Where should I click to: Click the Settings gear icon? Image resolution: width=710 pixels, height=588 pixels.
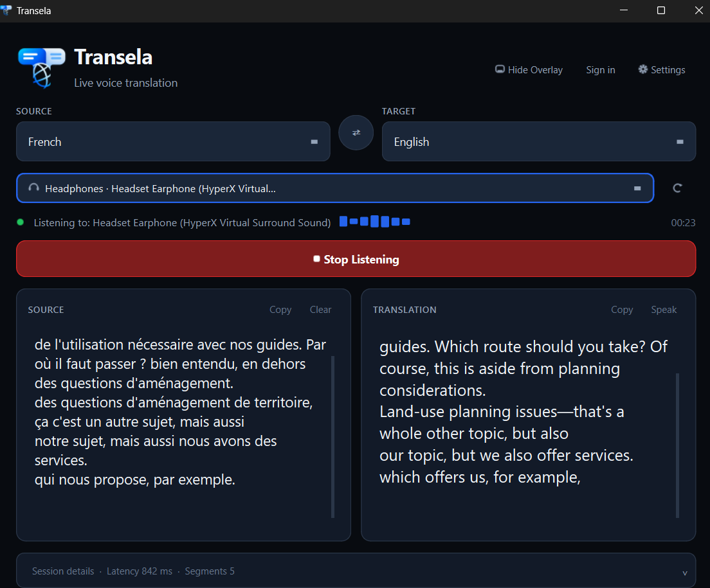pos(642,69)
